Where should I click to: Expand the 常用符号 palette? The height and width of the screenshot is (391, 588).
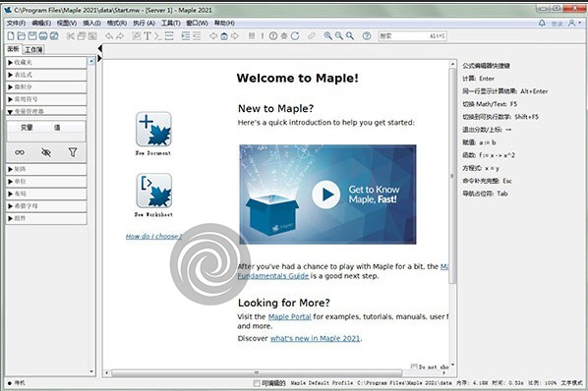(46, 99)
